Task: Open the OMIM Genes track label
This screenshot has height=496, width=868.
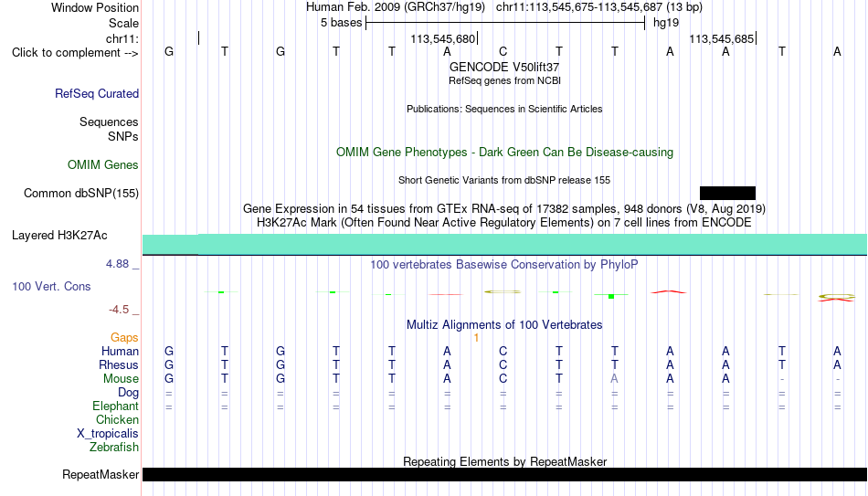Action: click(x=102, y=165)
